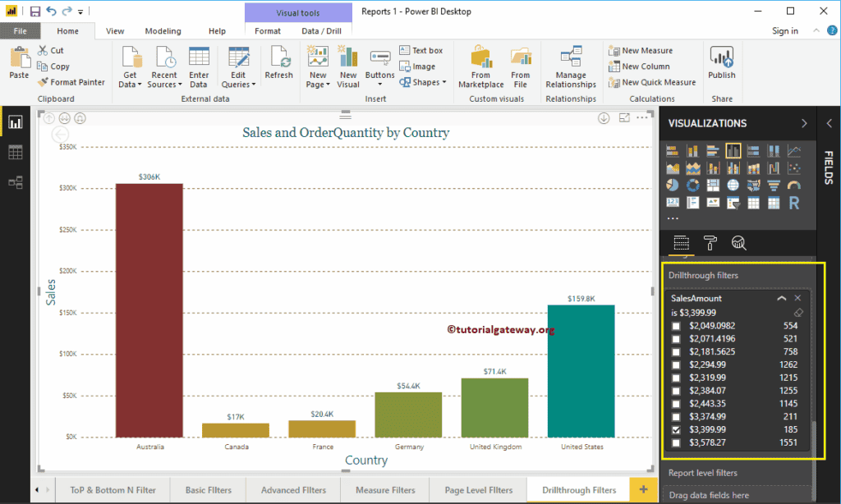Select the R script visual icon
Image resolution: width=841 pixels, height=504 pixels.
pos(794,203)
